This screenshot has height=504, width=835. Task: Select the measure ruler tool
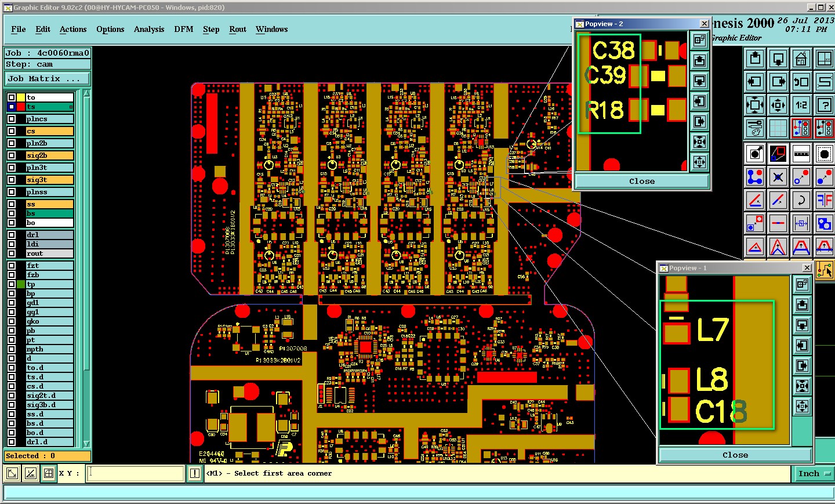pyautogui.click(x=801, y=154)
